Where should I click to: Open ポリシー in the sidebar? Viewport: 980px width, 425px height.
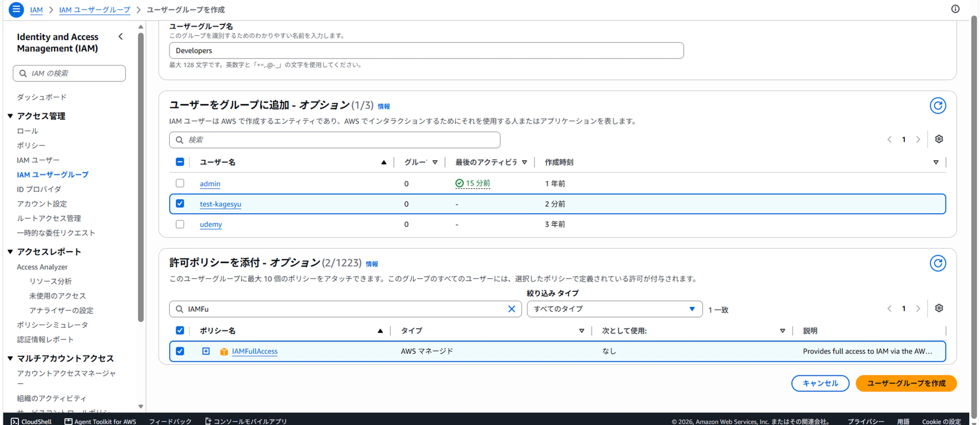31,145
